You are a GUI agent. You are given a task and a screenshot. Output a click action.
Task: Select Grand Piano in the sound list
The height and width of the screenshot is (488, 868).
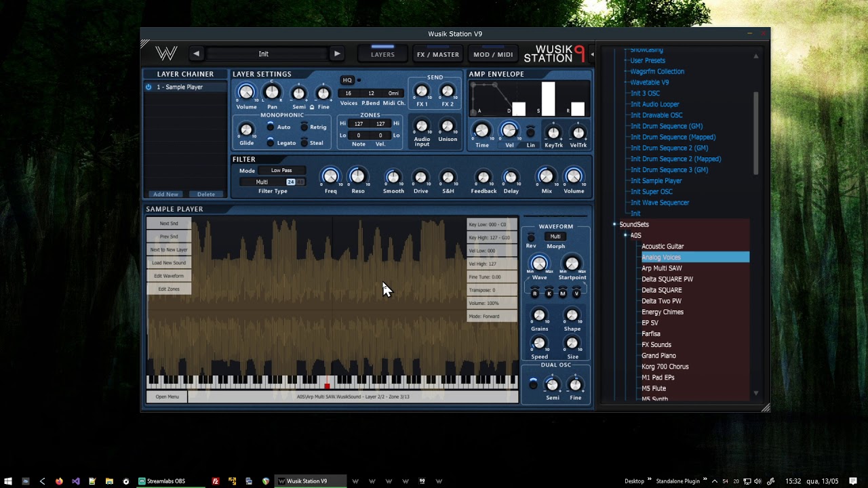[x=658, y=356]
